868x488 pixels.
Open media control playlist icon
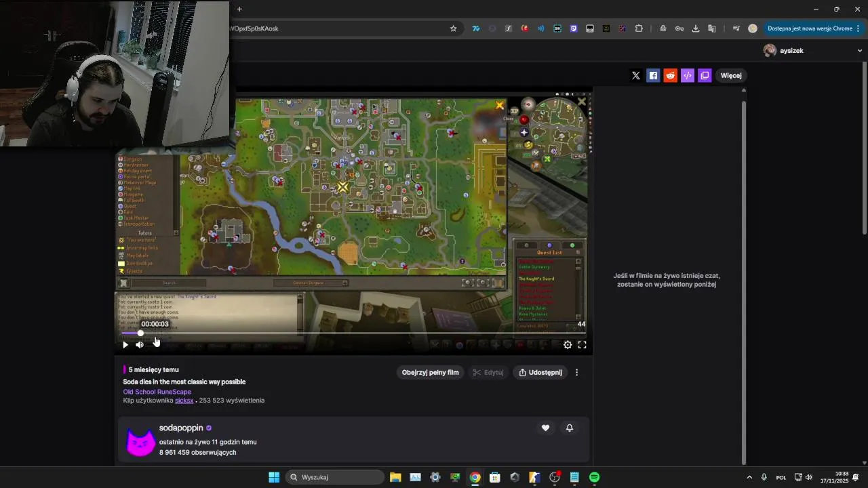[x=736, y=28]
